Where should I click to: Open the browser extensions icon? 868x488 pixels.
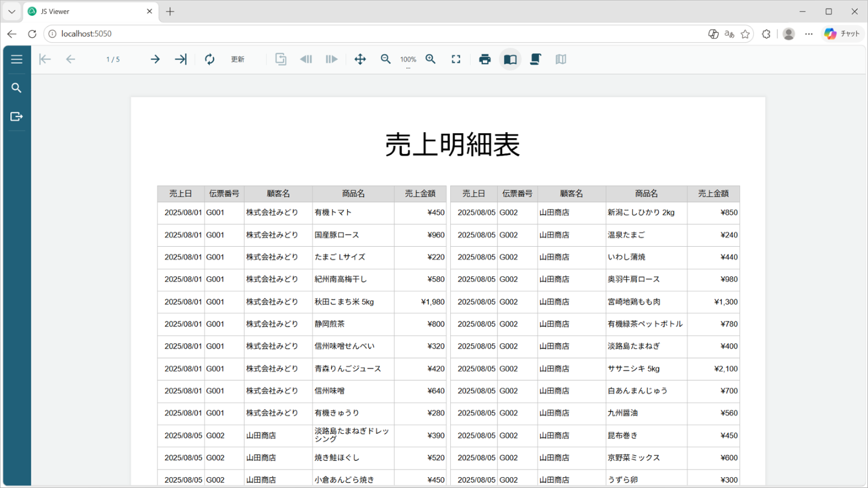[x=766, y=34]
